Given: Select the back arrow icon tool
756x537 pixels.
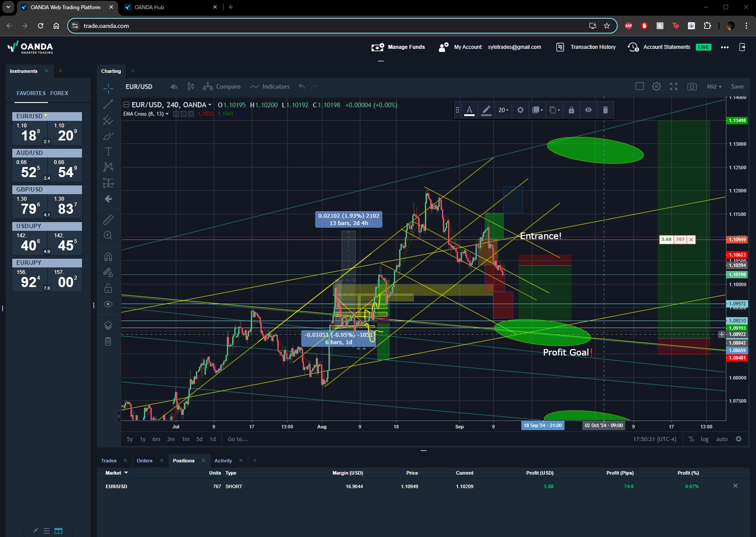Looking at the screenshot, I should 108,199.
